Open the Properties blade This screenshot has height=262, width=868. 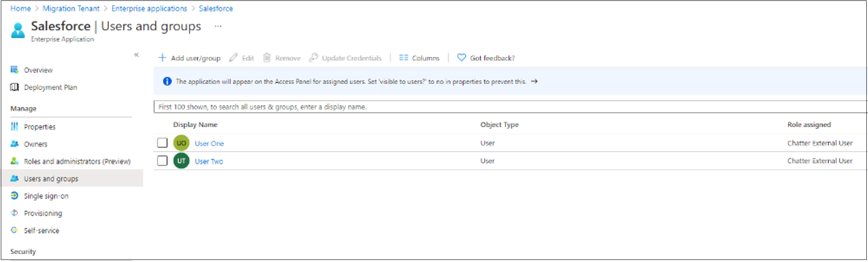39,126
